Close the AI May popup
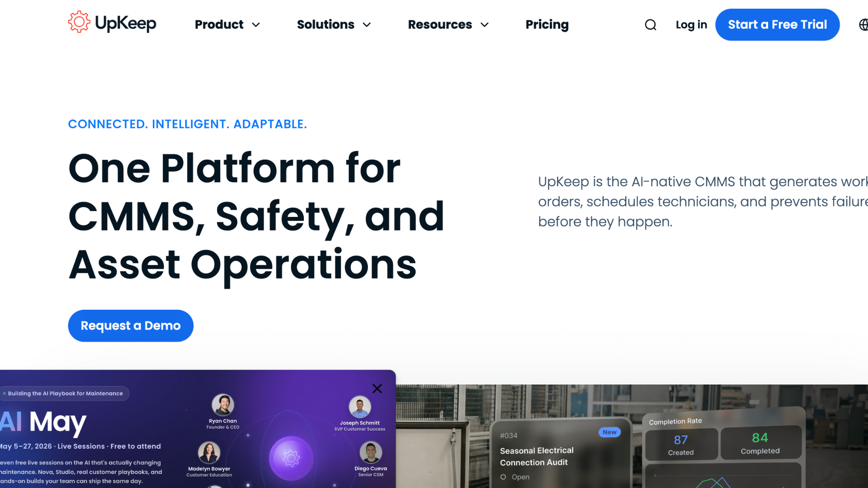 coord(377,389)
